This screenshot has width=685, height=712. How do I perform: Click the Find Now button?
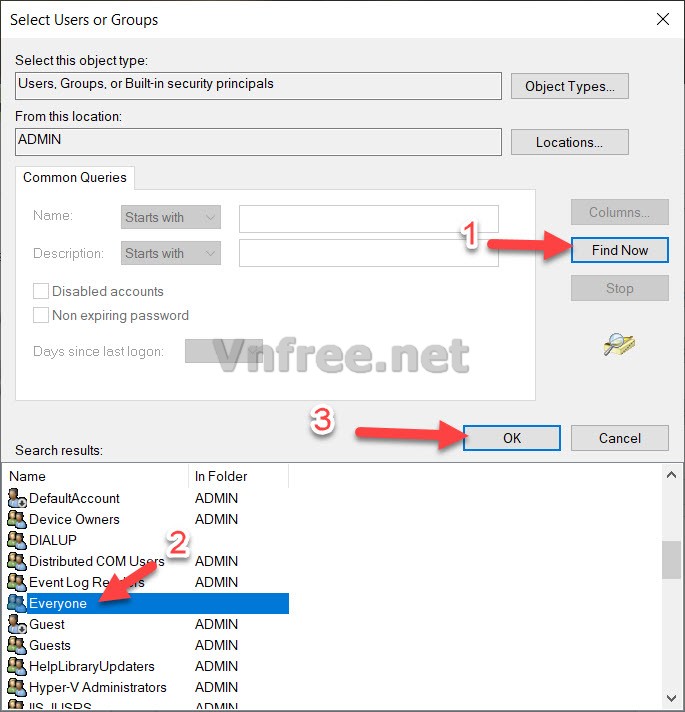620,250
